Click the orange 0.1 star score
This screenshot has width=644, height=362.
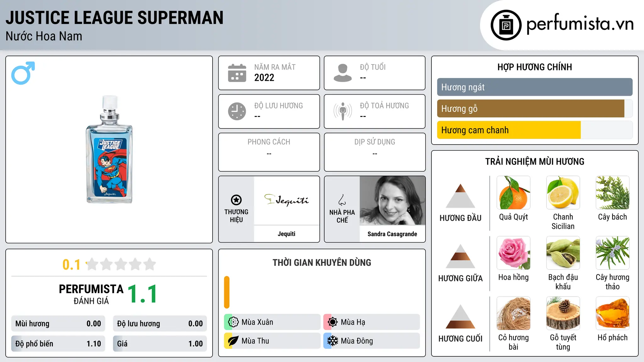tap(71, 265)
